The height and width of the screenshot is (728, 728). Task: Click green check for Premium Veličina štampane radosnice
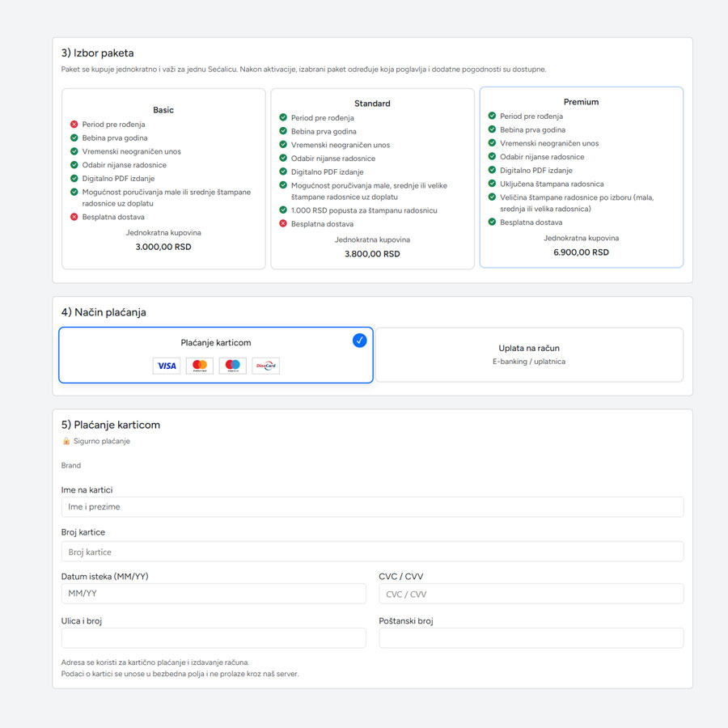pyautogui.click(x=492, y=197)
